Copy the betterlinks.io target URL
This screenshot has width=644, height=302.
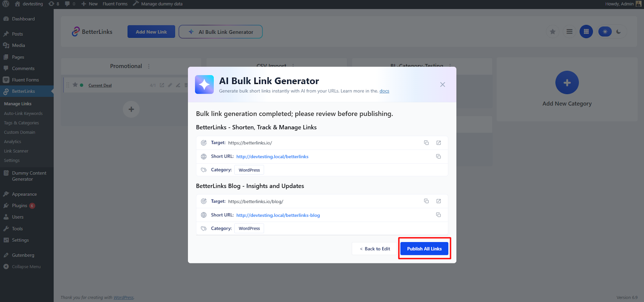point(426,143)
